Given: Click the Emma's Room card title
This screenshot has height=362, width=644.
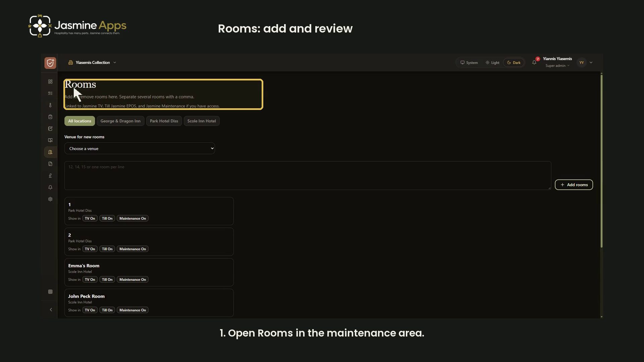Looking at the screenshot, I should [84, 266].
